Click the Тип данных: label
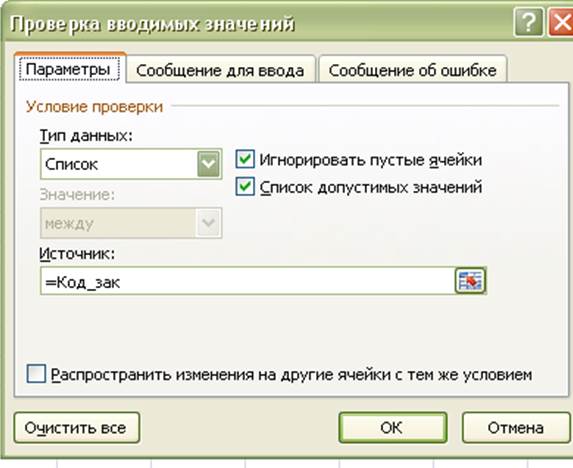This screenshot has width=573, height=468. 86,136
